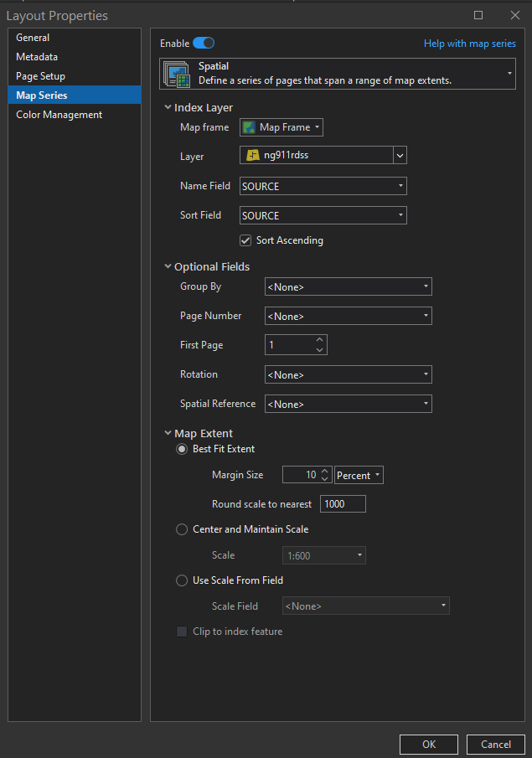Open the Color Management tab
Screen dimensions: 532x758
(59, 115)
